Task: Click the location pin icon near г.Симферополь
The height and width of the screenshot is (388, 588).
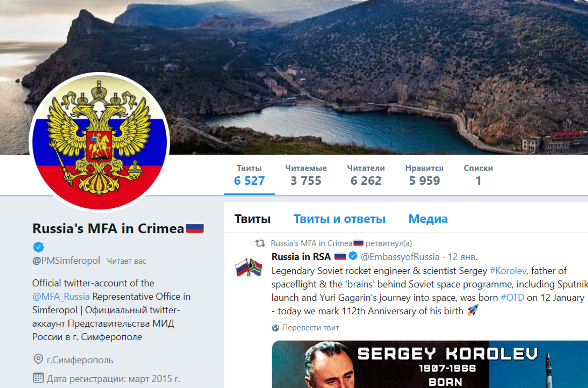Action: click(39, 359)
